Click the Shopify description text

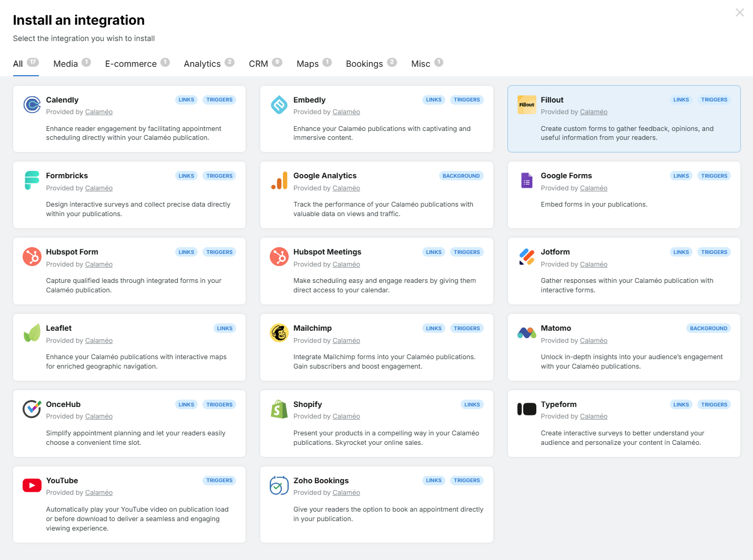[x=386, y=438]
